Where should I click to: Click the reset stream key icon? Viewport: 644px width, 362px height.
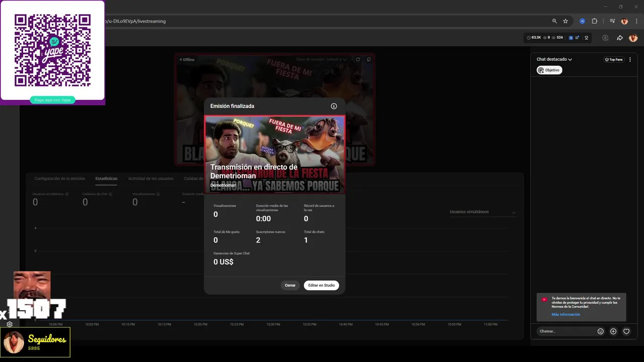point(358,59)
